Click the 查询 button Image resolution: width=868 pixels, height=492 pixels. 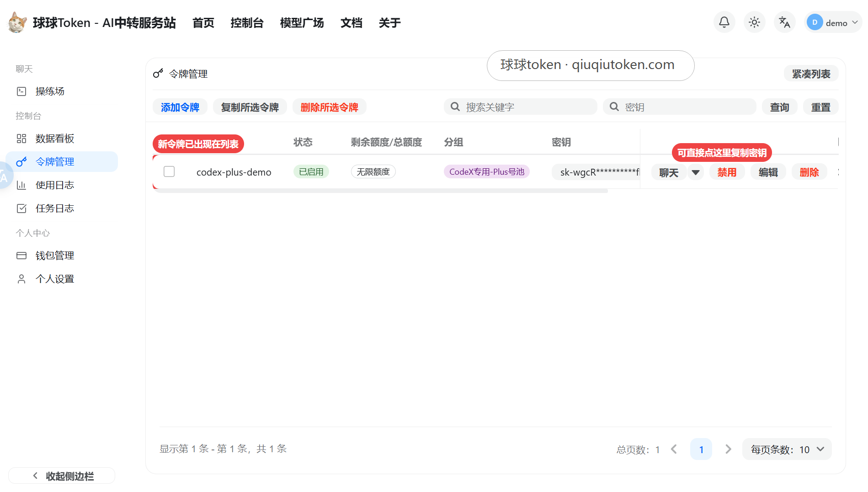[x=779, y=107]
